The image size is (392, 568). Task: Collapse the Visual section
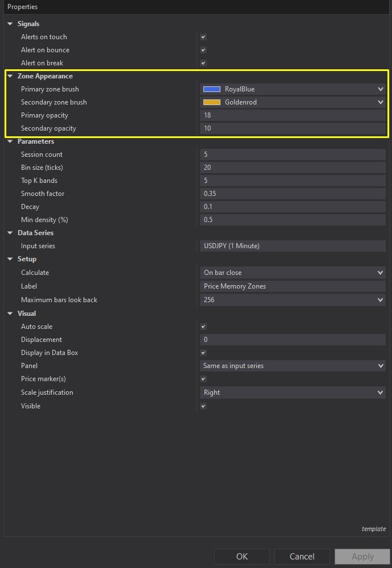pos(10,314)
